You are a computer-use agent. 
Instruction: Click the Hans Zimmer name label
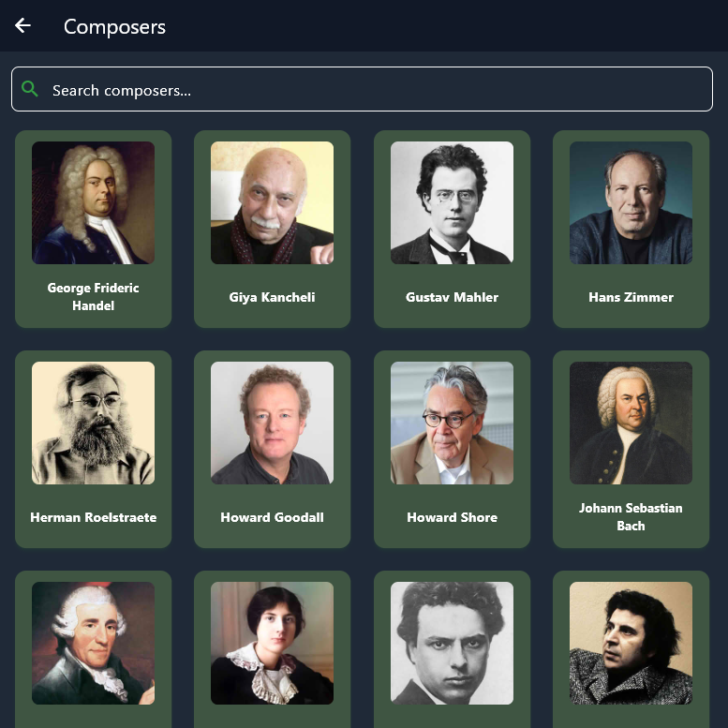pos(631,297)
